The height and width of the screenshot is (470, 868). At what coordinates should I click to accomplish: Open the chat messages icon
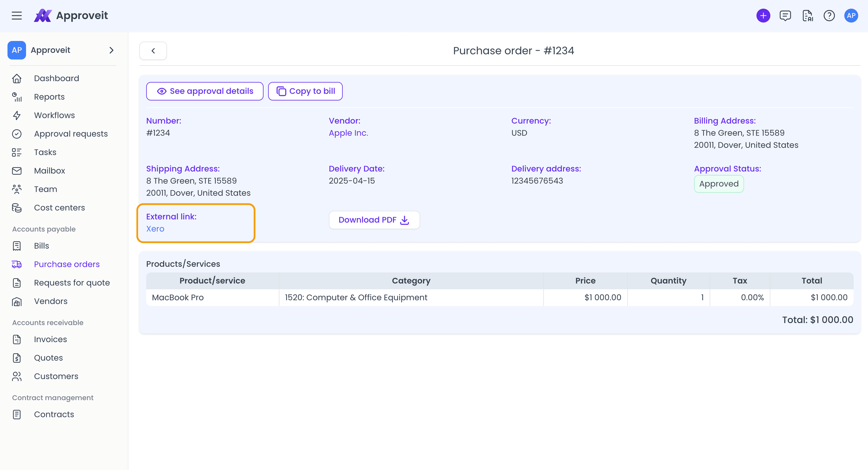pos(785,15)
